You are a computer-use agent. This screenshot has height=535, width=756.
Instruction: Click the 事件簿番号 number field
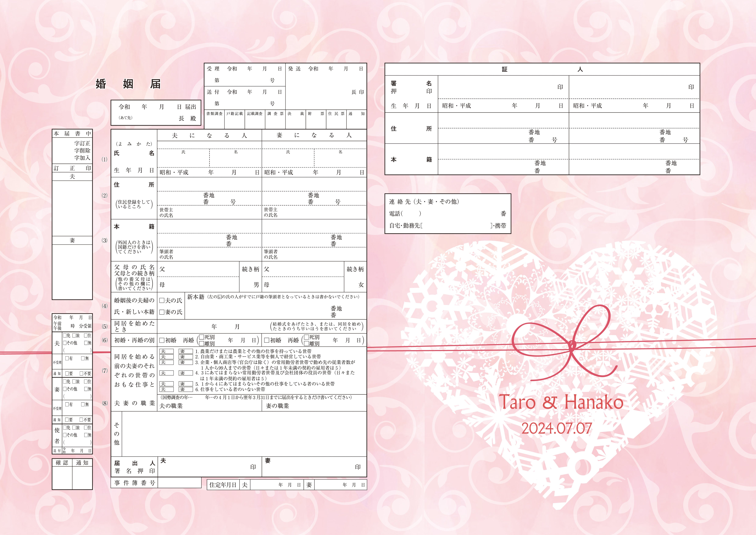tap(179, 483)
